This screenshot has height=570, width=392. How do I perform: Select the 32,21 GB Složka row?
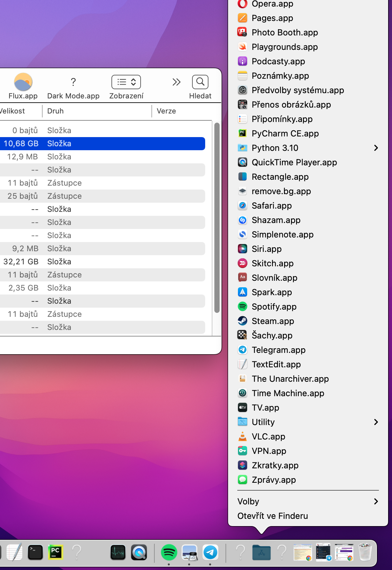(x=103, y=262)
